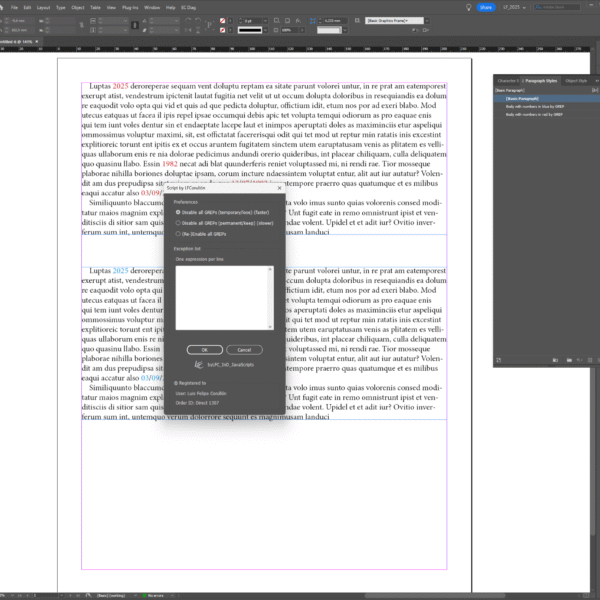The height and width of the screenshot is (600, 600).
Task: Close the Untitled document tab
Action: coord(37,41)
